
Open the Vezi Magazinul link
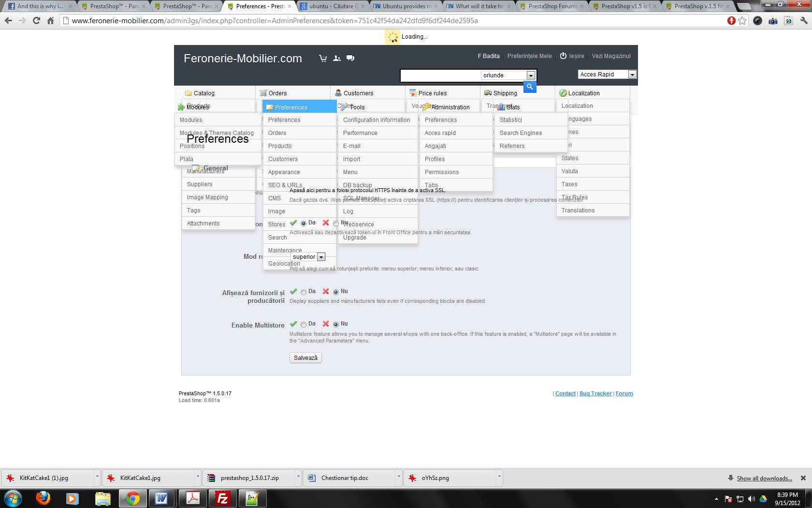point(611,56)
